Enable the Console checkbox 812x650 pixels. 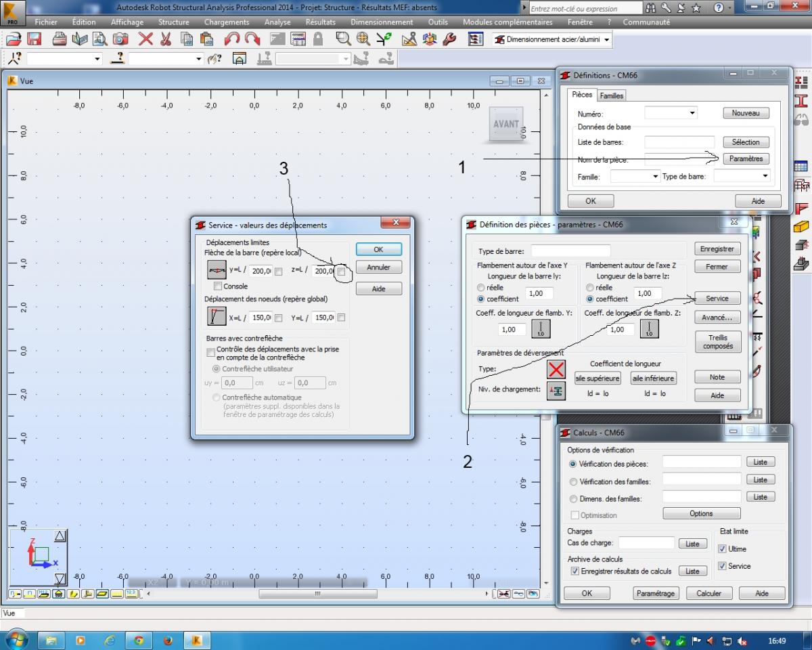217,286
